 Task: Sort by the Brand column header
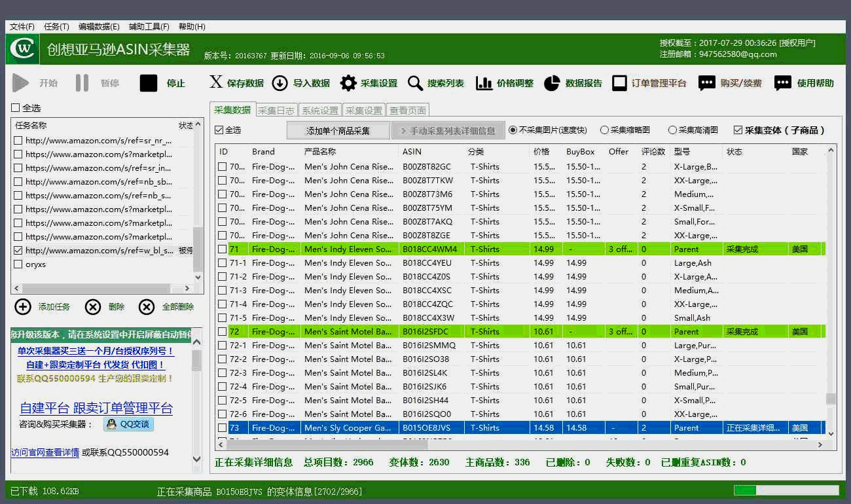tap(274, 152)
